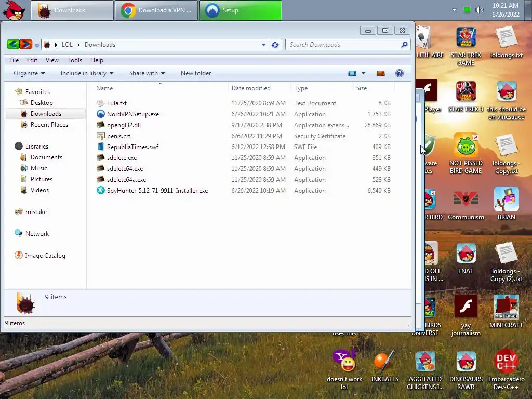Open the Help menu
This screenshot has height=399, width=532.
click(97, 60)
